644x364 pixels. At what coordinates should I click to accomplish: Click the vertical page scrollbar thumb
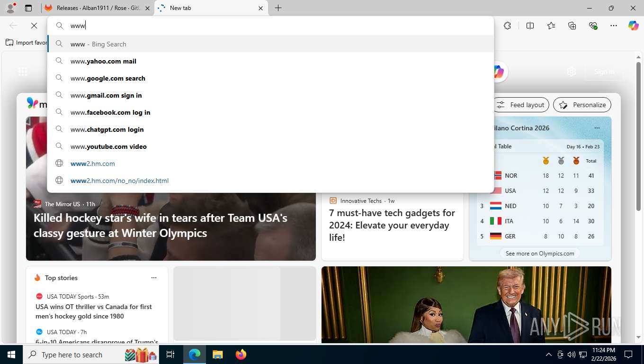(x=638, y=136)
